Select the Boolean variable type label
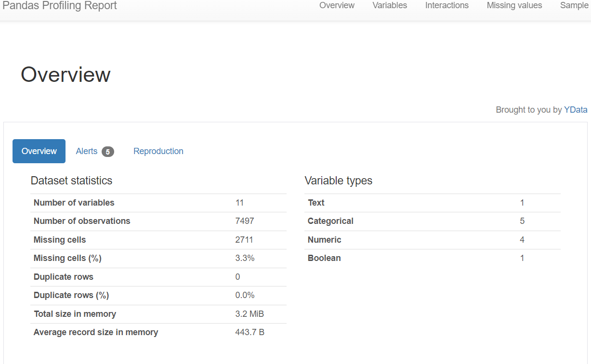Screen dimensions: 591x364 tap(324, 258)
